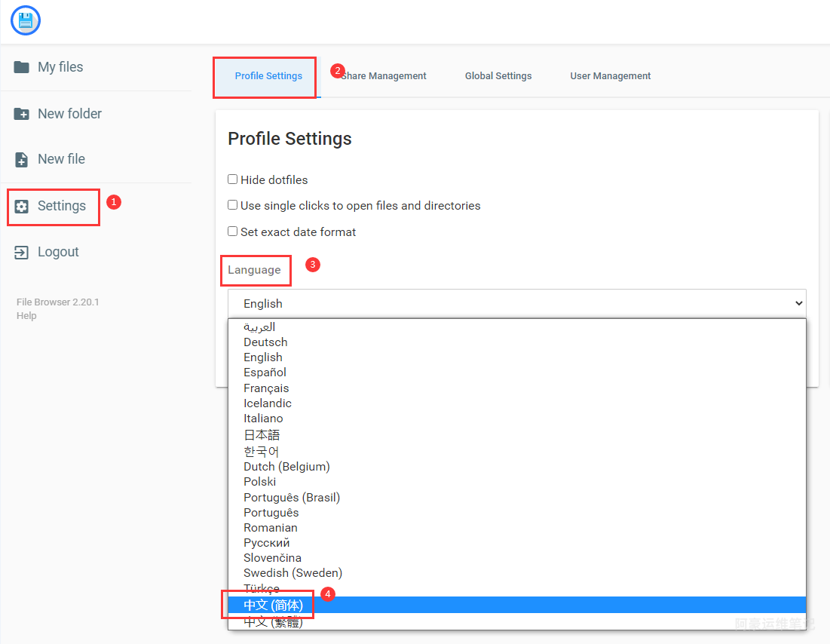Viewport: 830px width, 644px height.
Task: Open Settings via the gear icon
Action: [x=22, y=206]
